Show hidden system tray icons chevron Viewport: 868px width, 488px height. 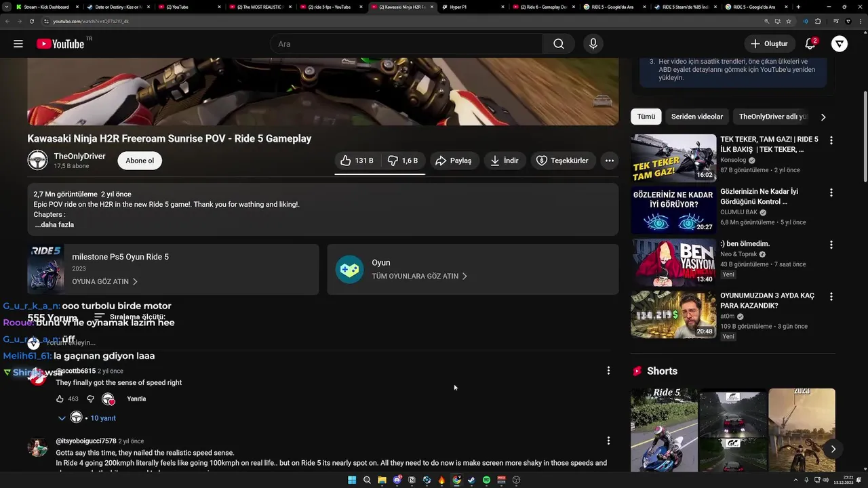pos(795,480)
